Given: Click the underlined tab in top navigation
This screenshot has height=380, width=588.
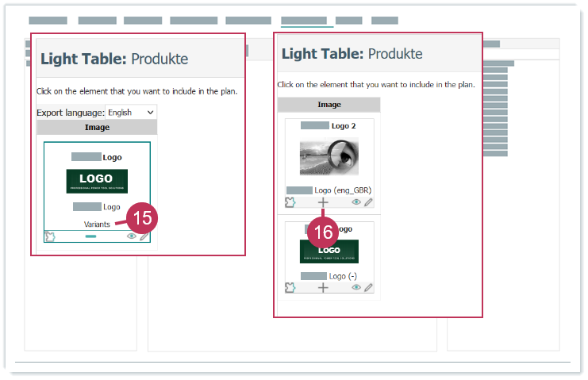Looking at the screenshot, I should click(303, 21).
